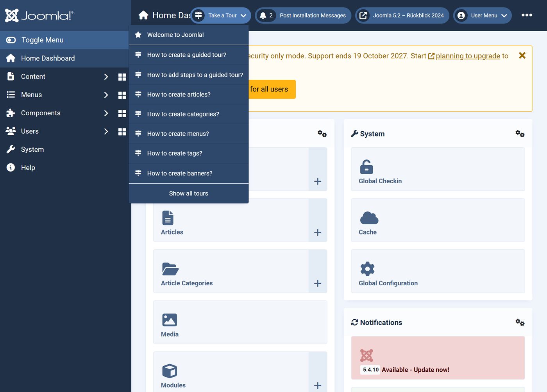Screen dimensions: 547x392
Task: Expand the Content sidebar submenu chevron
Action: coord(106,77)
